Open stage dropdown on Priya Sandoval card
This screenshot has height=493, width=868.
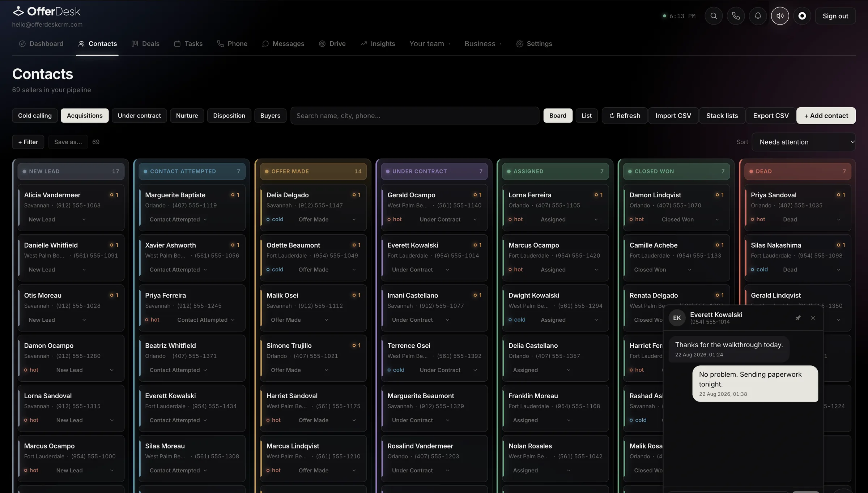click(x=812, y=219)
